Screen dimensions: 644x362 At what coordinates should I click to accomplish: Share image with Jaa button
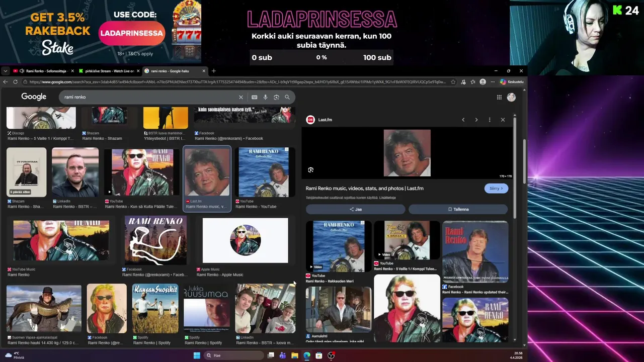click(355, 209)
